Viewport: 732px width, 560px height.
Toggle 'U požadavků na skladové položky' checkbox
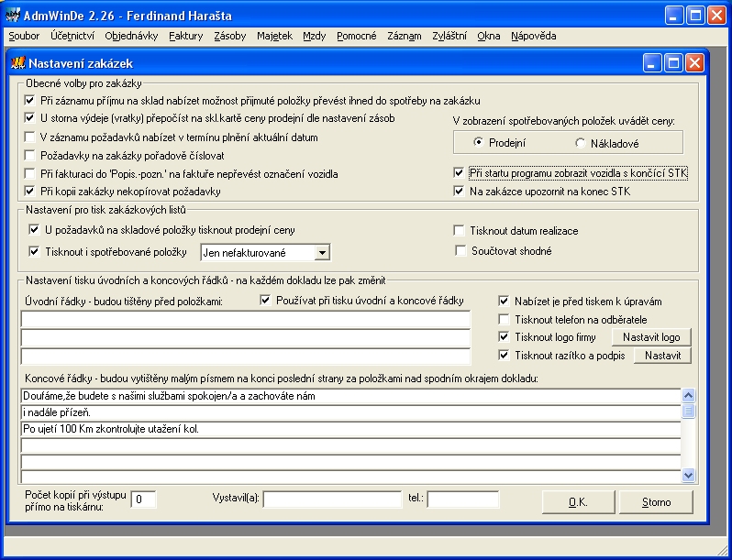tap(34, 229)
